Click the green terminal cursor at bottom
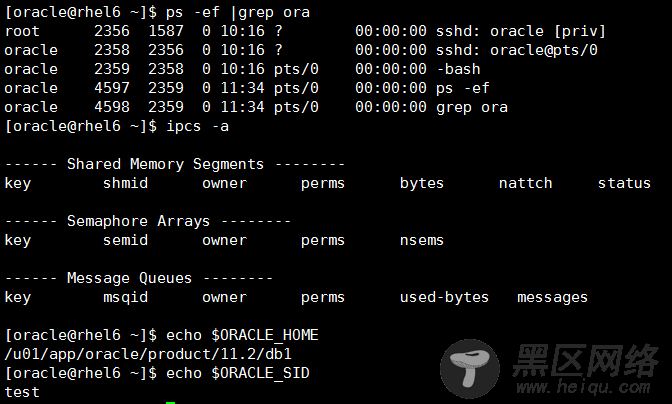Screen dimensions: 672x404 coord(170,403)
